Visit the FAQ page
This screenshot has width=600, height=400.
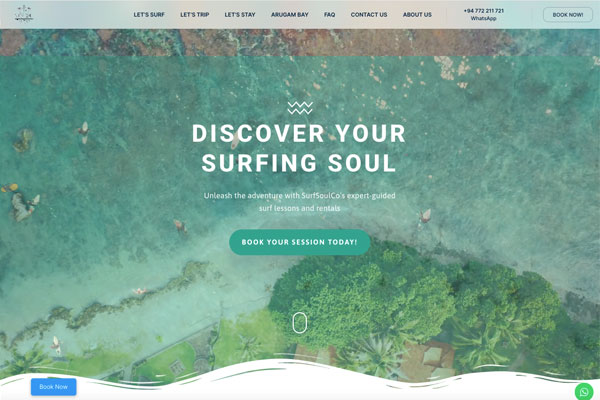tap(329, 15)
